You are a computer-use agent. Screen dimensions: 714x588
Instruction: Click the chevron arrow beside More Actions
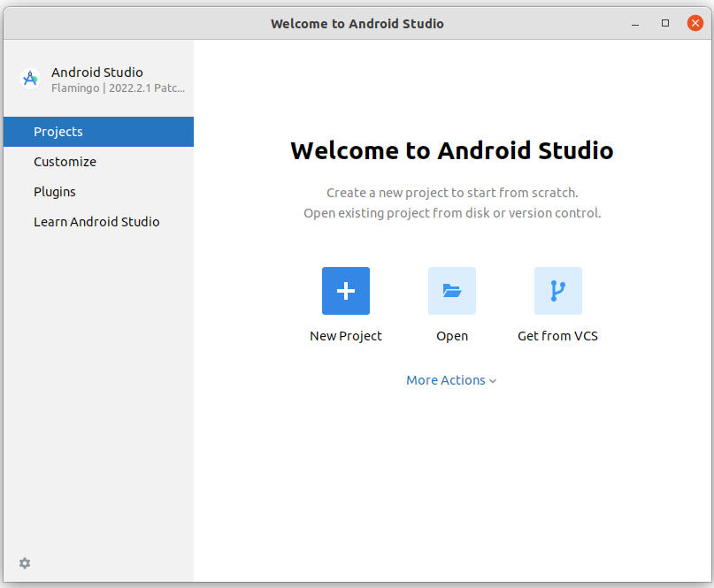[x=493, y=381]
